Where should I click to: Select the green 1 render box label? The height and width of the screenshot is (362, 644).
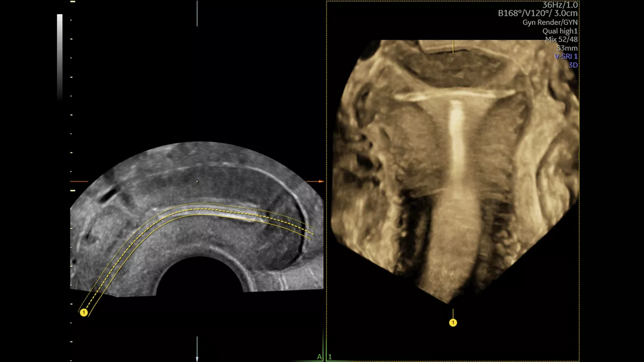[x=330, y=357]
